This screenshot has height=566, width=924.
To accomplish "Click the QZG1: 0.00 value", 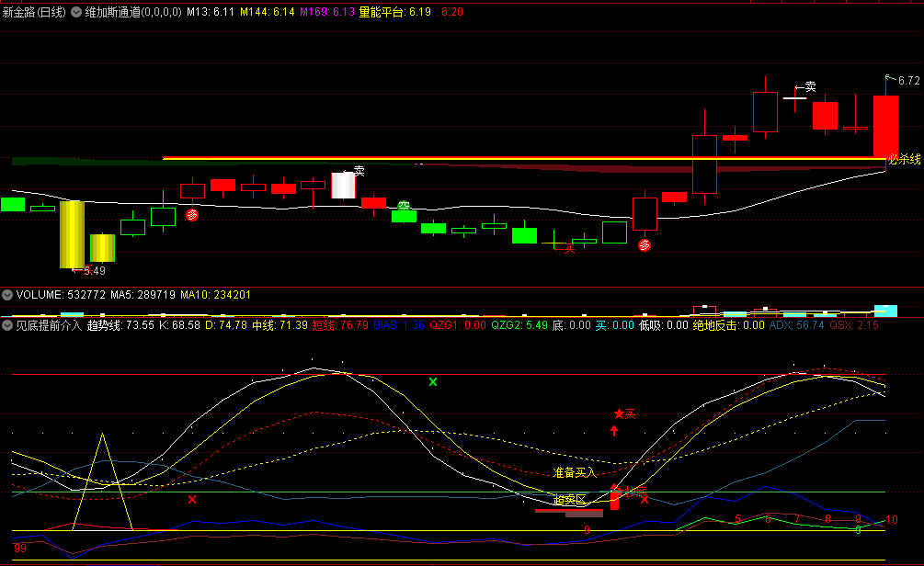I will coord(458,325).
